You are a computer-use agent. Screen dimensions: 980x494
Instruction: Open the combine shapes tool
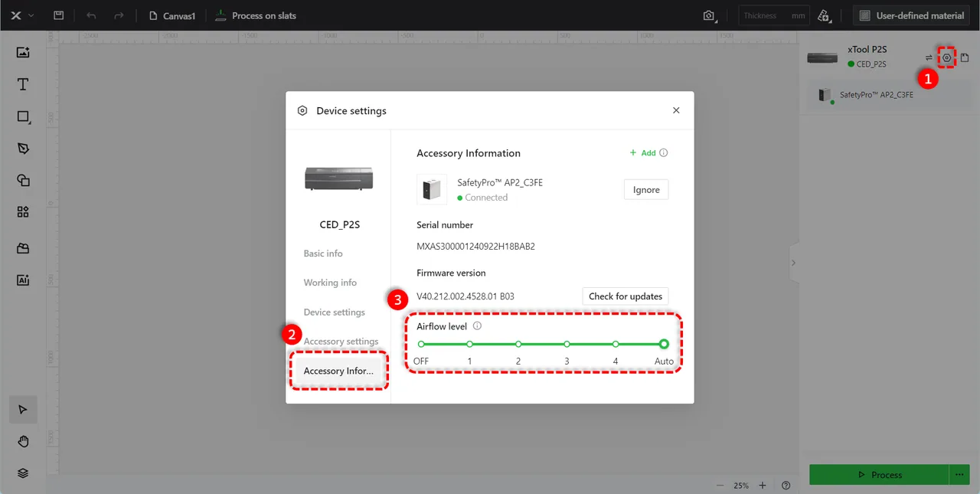point(23,180)
